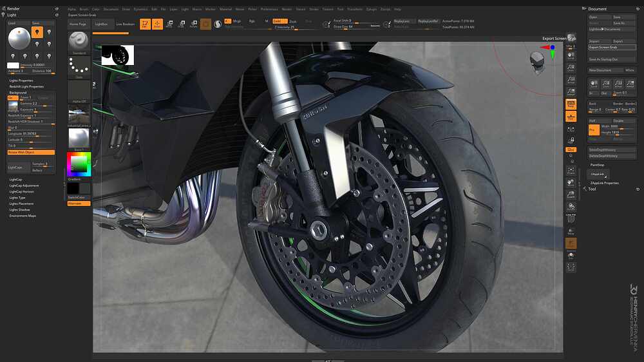Adjust the Longitude slider
Viewport: 644px width, 362px height.
[x=31, y=134]
